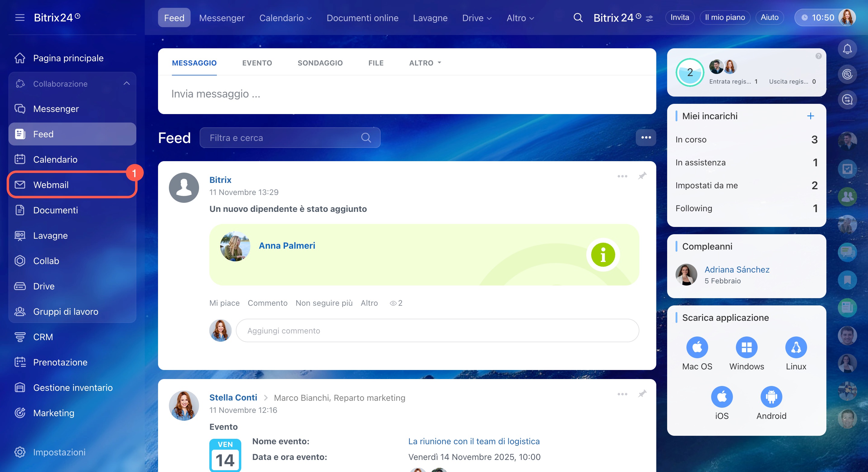Click the Mac OS download icon
The image size is (868, 472).
pos(697,347)
